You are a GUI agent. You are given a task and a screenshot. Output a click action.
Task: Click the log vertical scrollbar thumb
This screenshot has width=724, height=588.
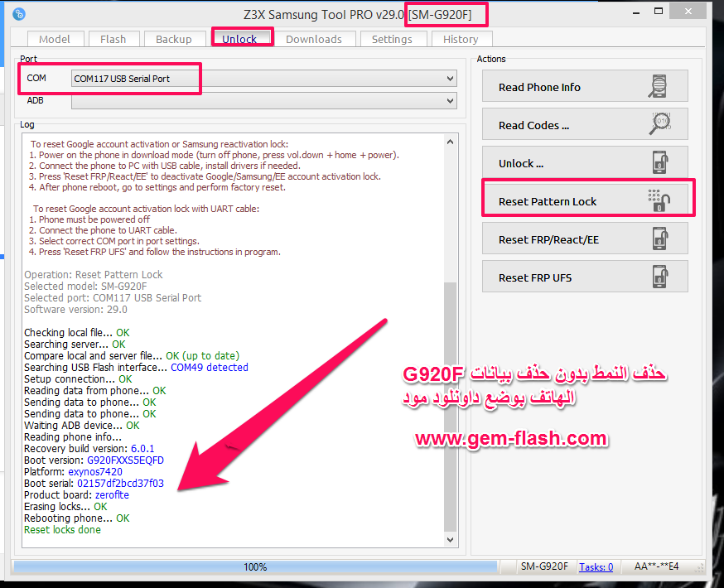[x=450, y=406]
